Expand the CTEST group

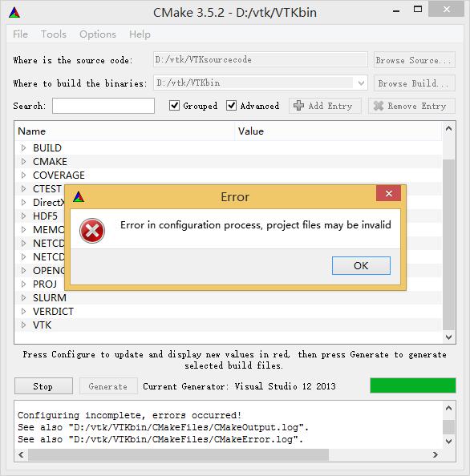[23, 189]
